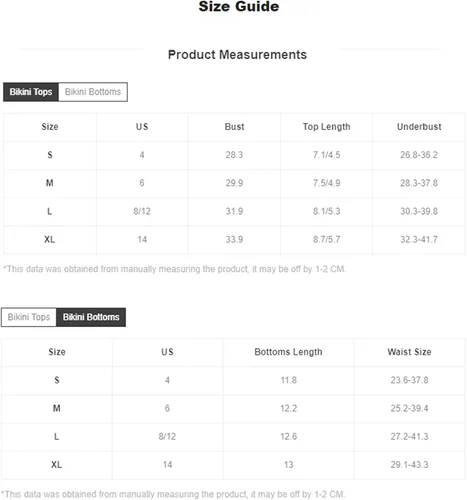The width and height of the screenshot is (467, 500).
Task: Select the Bikini Tops tab in lower section
Action: [29, 317]
